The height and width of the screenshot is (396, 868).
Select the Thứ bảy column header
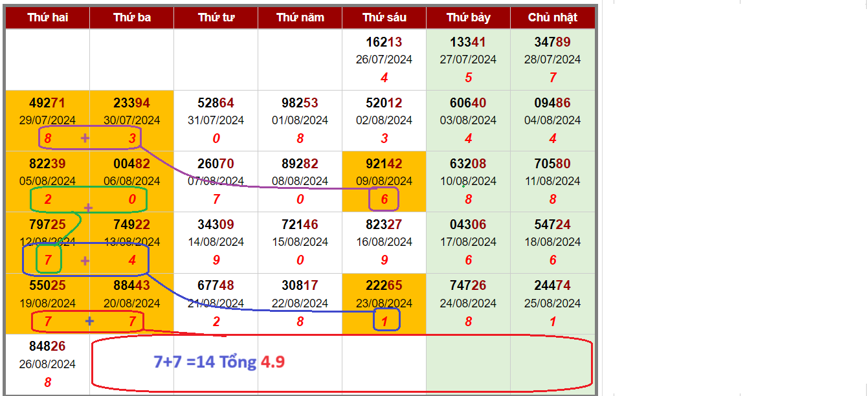click(468, 17)
